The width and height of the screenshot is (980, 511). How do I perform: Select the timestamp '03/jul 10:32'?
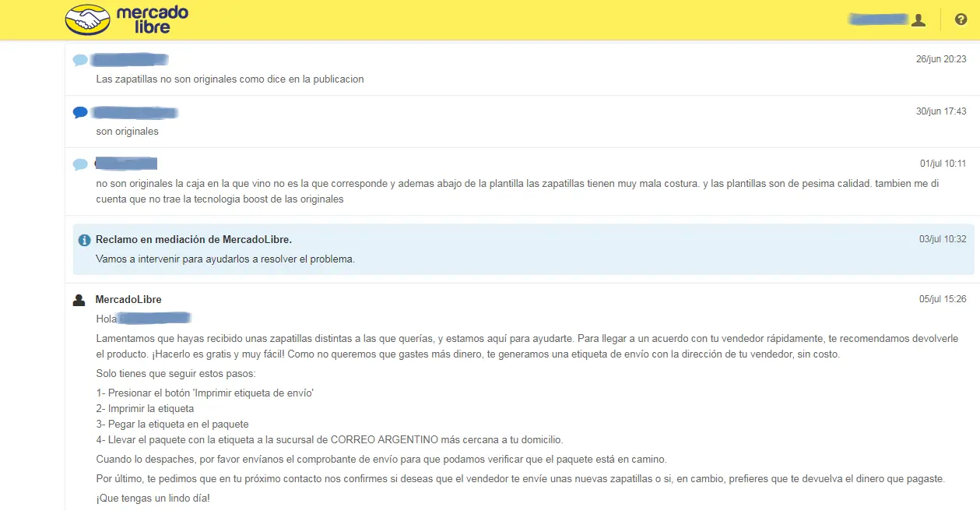coord(943,239)
